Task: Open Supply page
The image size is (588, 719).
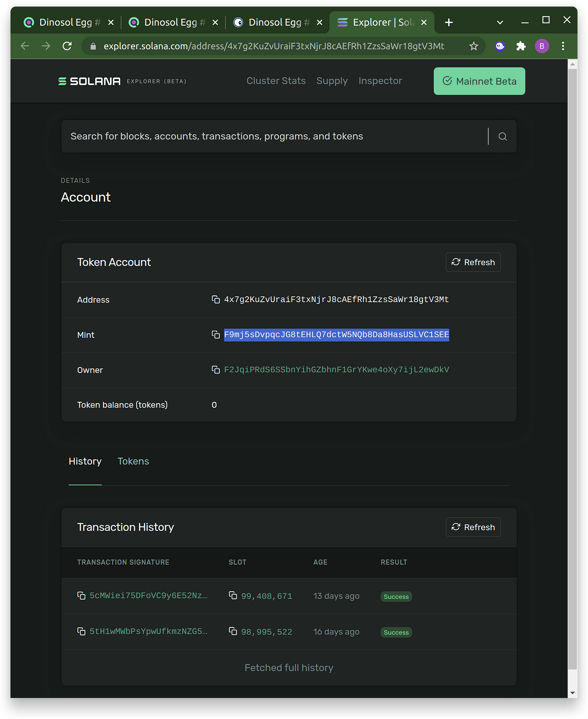Action: click(x=332, y=81)
